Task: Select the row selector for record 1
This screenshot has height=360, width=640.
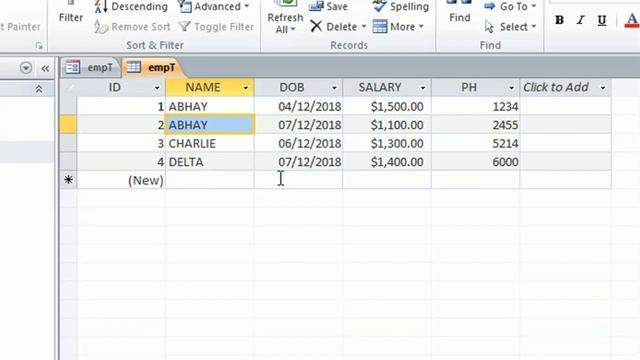Action: [x=69, y=107]
